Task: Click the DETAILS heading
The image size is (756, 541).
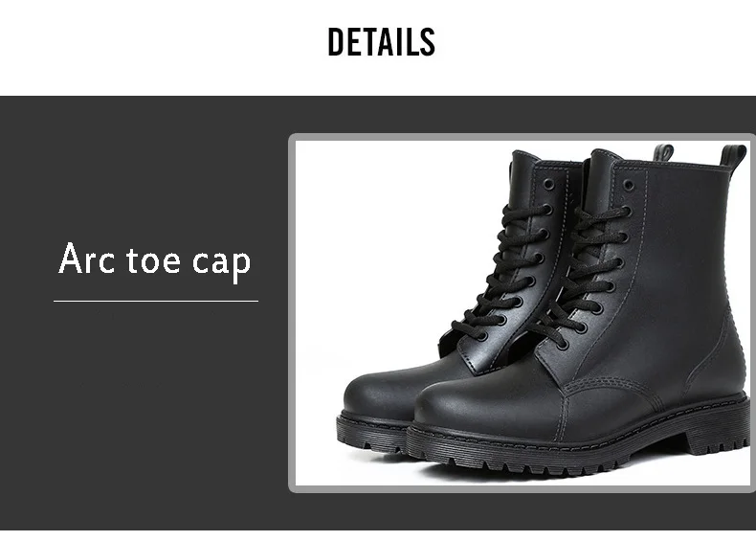Action: click(382, 41)
